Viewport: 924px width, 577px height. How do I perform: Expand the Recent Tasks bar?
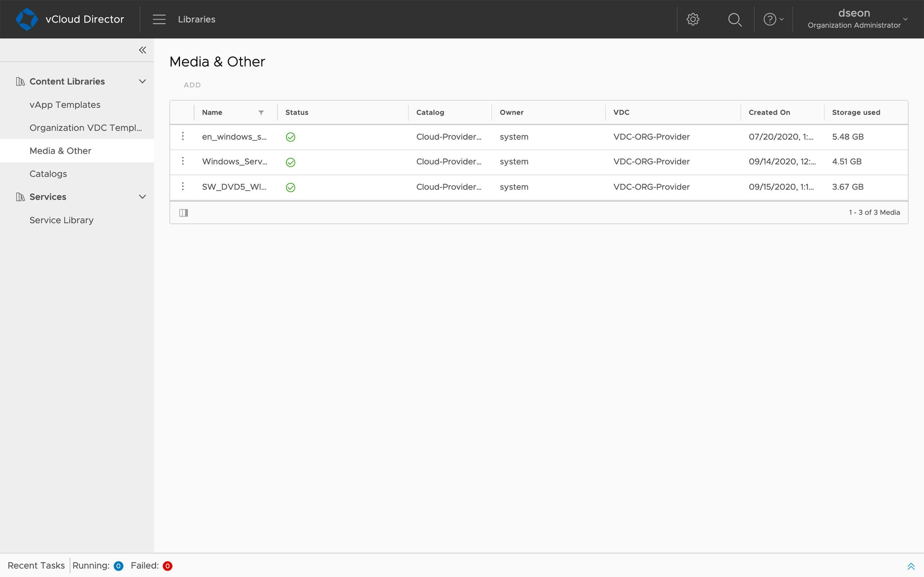tap(912, 566)
